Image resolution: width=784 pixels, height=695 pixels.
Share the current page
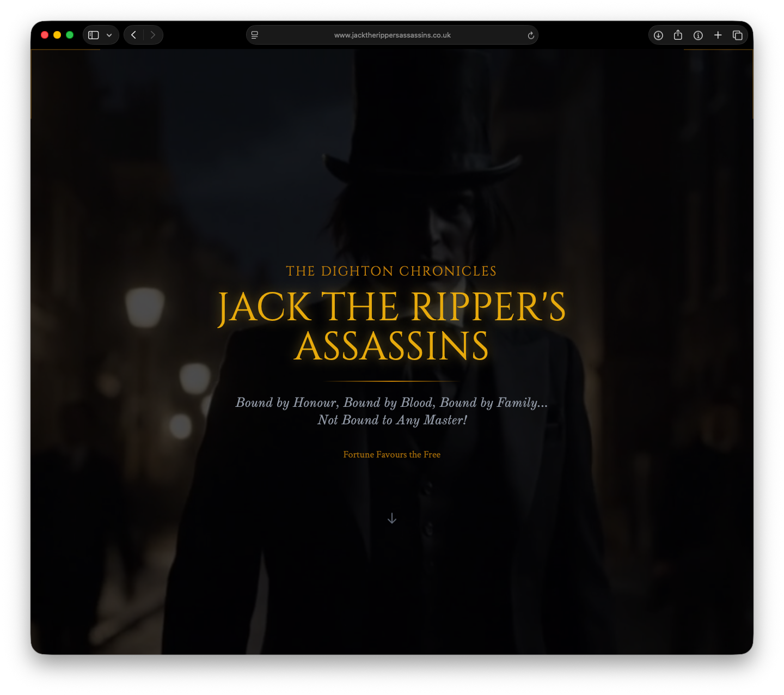[678, 34]
